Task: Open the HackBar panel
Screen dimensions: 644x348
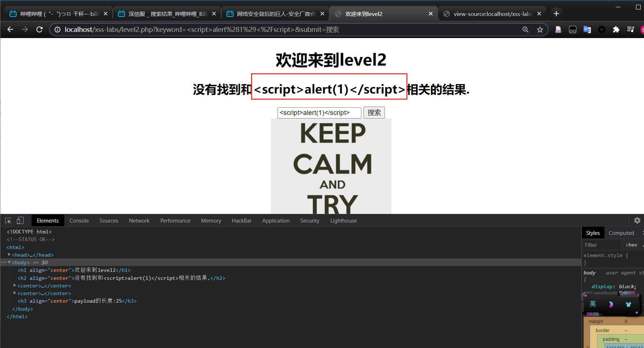Action: click(x=242, y=220)
